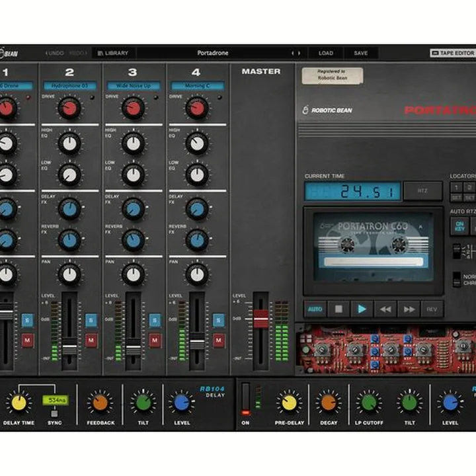Open track 4 tape selector Morning C

(197, 86)
